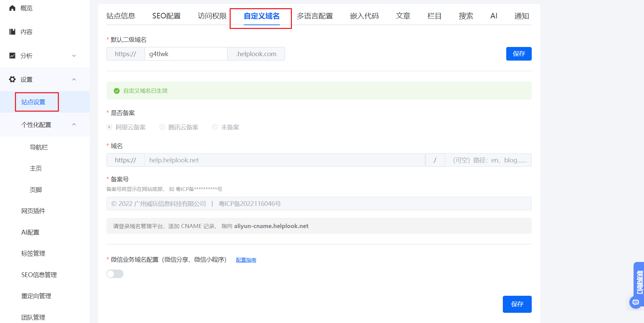This screenshot has width=644, height=323.
Task: Open the 栏目 tab
Action: point(434,16)
